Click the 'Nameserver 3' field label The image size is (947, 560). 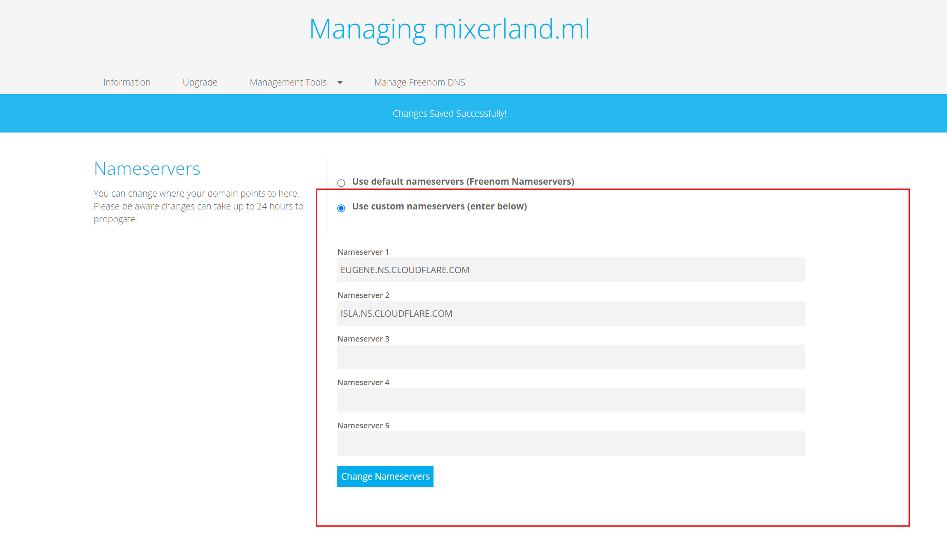coord(363,339)
